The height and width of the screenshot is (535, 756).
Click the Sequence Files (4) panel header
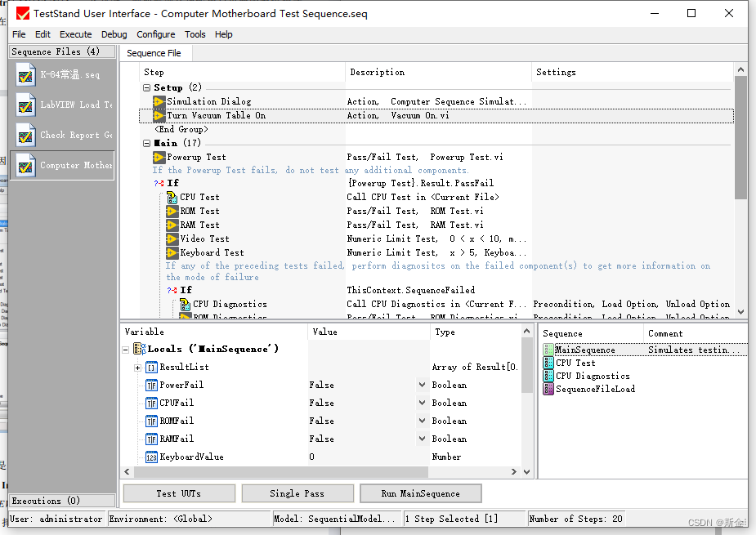pyautogui.click(x=62, y=51)
